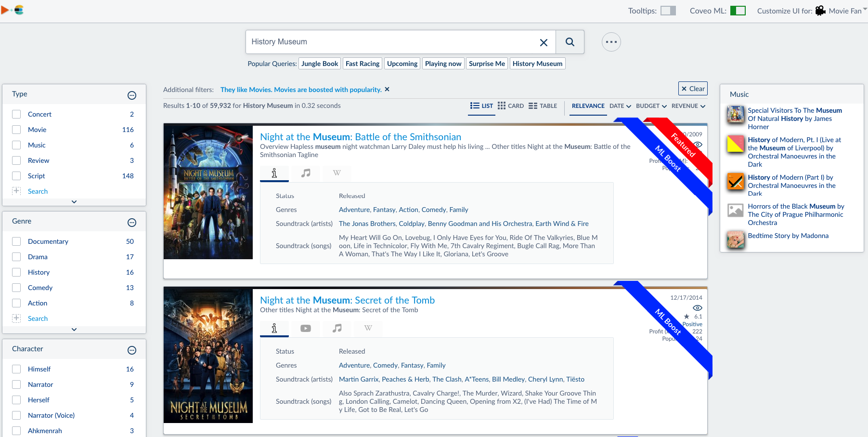This screenshot has height=437, width=868.
Task: Check the History genre filter
Action: pyautogui.click(x=16, y=272)
